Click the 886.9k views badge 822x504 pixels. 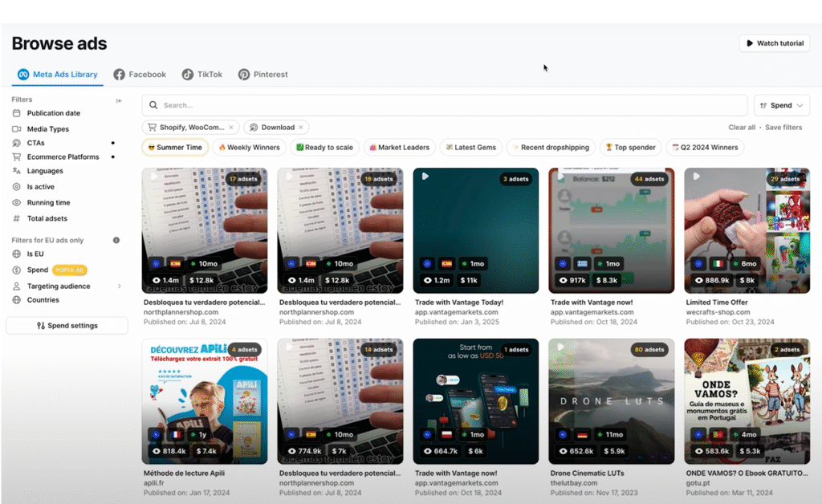(x=712, y=280)
